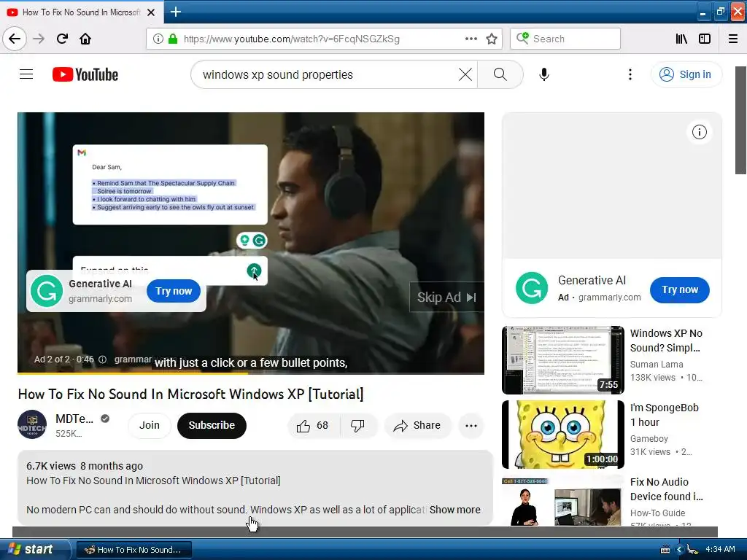Click the taskbar clock 4:34 AM
This screenshot has width=747, height=560.
pos(720,549)
